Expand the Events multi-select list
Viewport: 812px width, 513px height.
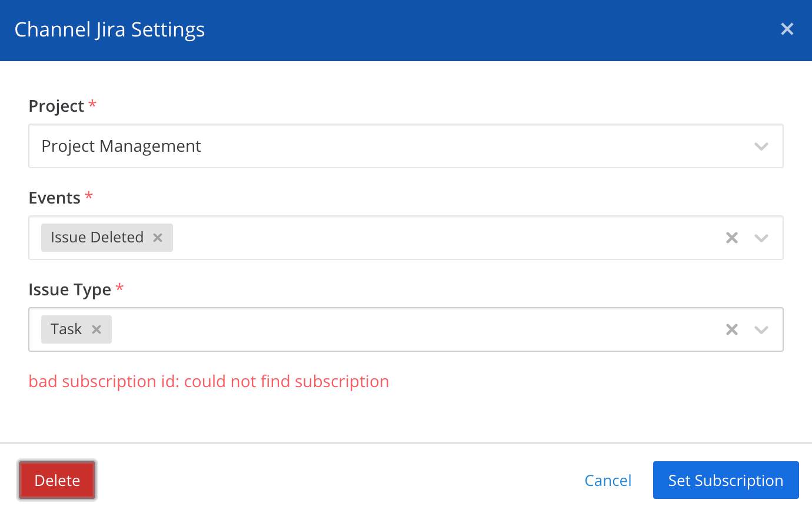coord(412,238)
